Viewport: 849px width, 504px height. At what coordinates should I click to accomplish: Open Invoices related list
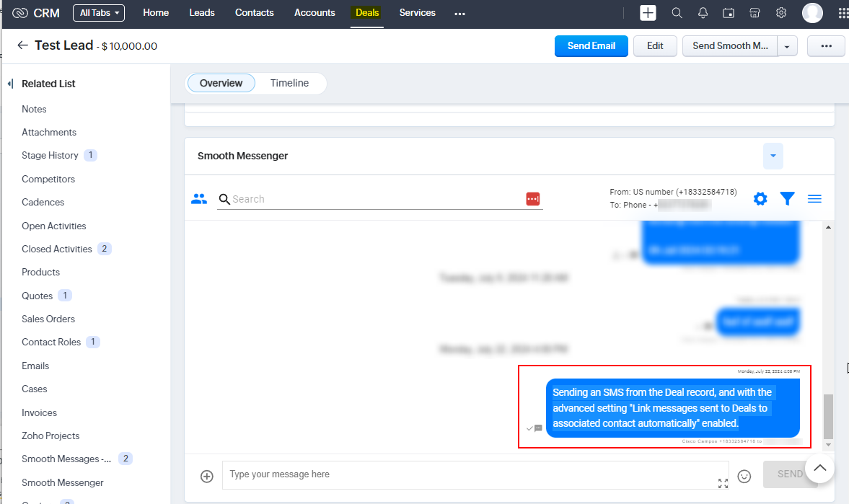[39, 412]
